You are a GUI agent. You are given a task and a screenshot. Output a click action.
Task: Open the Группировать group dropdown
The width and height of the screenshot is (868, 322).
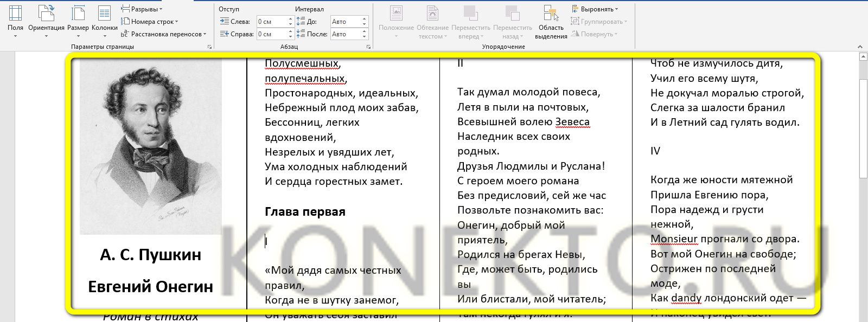coord(599,22)
